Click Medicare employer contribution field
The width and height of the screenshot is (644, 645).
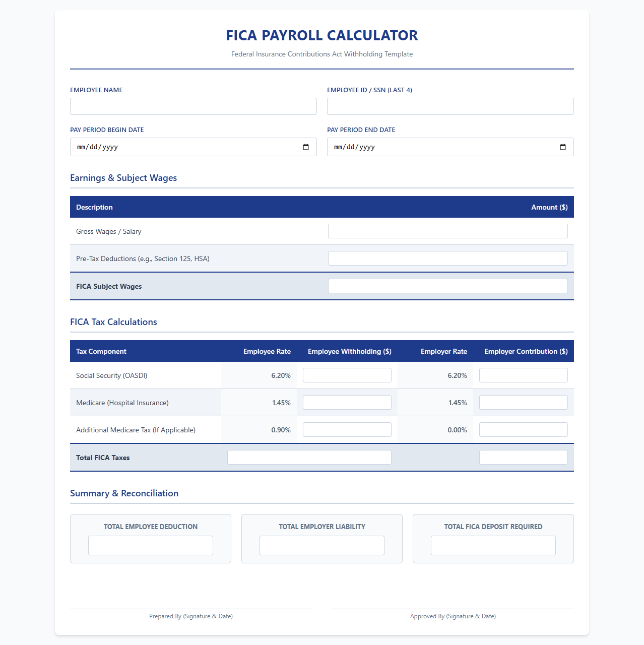[524, 403]
